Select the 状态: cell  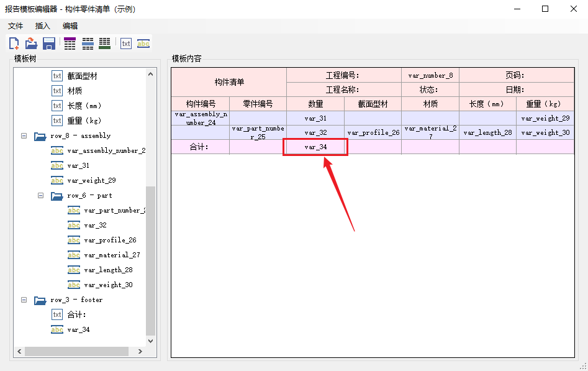click(430, 89)
